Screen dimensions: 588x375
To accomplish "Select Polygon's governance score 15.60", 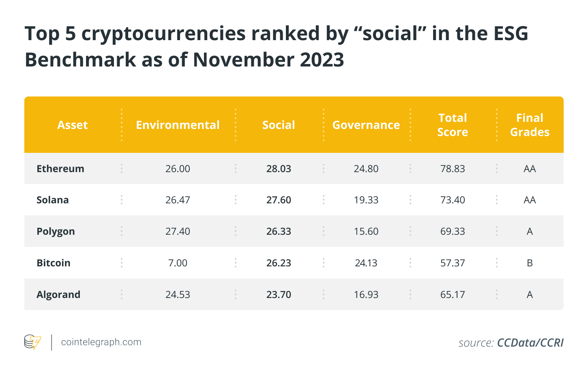I will click(366, 231).
